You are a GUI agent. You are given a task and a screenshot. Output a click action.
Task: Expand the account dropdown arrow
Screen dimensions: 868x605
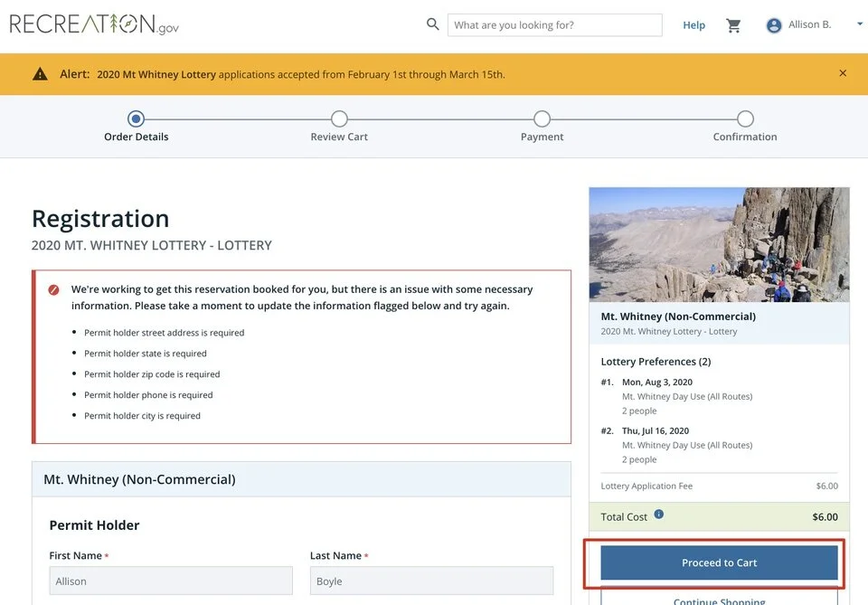point(860,24)
